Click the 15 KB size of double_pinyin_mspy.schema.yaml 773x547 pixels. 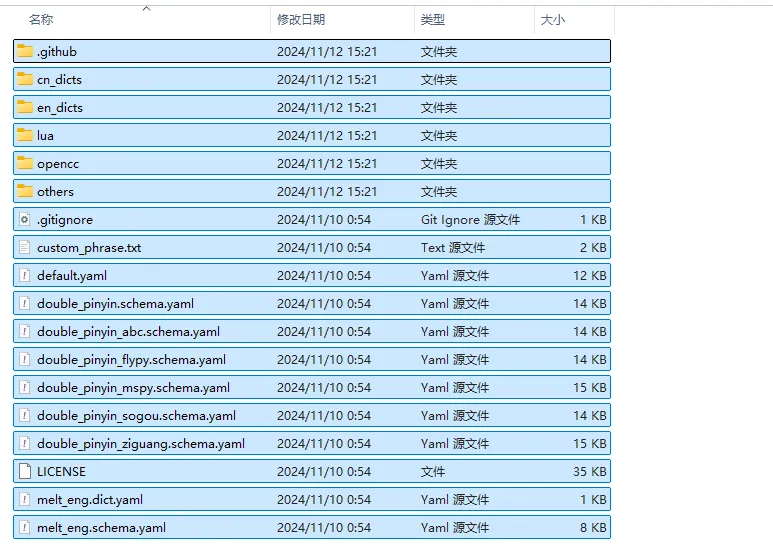pos(590,388)
